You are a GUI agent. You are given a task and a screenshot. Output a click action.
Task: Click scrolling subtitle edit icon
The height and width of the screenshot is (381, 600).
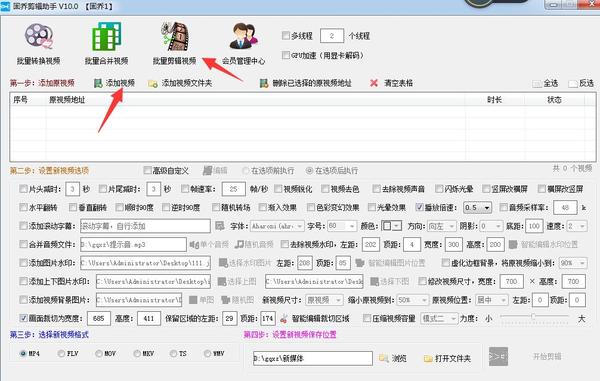(220, 226)
